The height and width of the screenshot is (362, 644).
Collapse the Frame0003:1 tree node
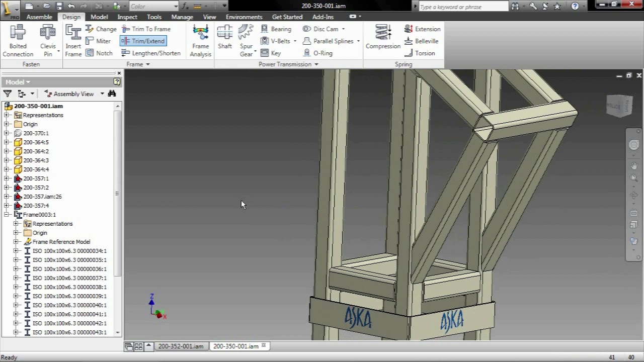(7, 215)
